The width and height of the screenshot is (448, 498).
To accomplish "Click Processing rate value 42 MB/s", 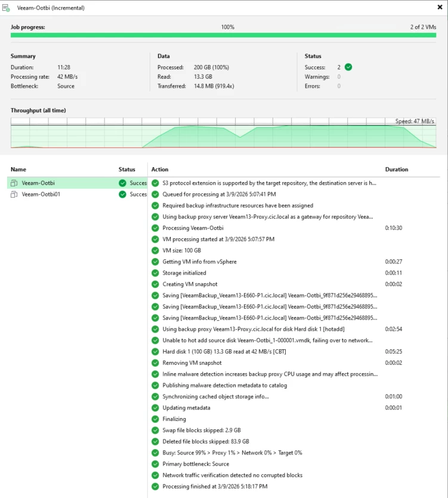I will (67, 76).
